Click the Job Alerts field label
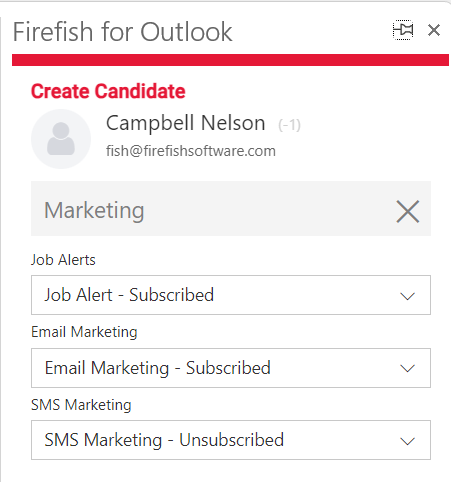Viewport: 451px width, 482px height. 63,260
